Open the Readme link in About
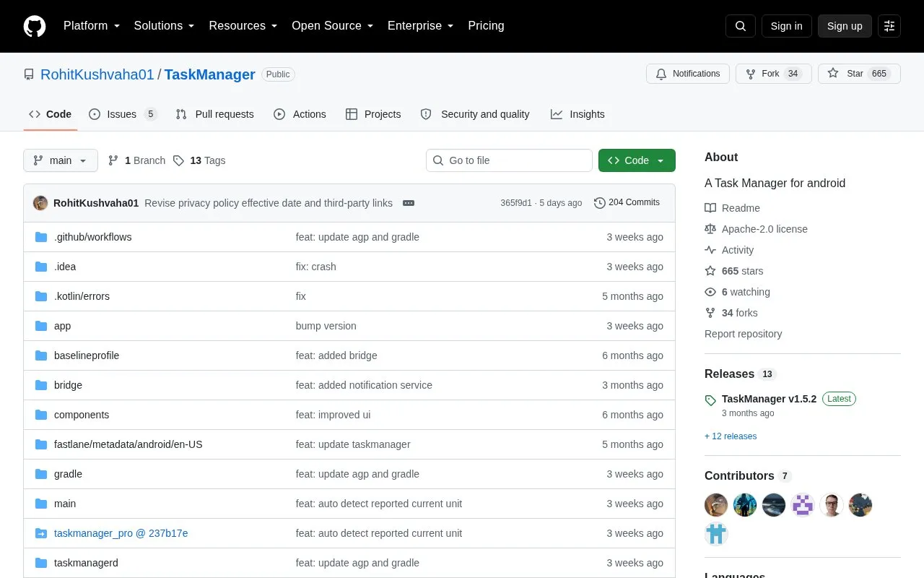 click(733, 208)
